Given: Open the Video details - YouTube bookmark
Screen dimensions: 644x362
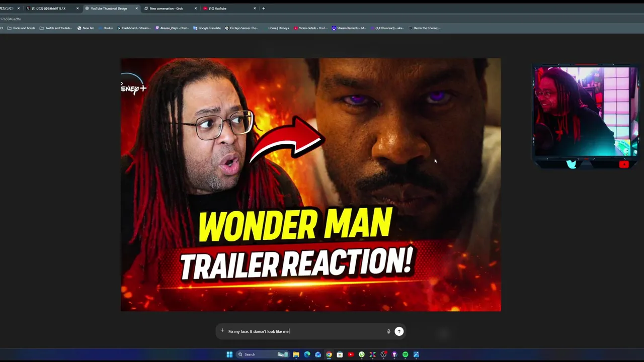Looking at the screenshot, I should 311,28.
